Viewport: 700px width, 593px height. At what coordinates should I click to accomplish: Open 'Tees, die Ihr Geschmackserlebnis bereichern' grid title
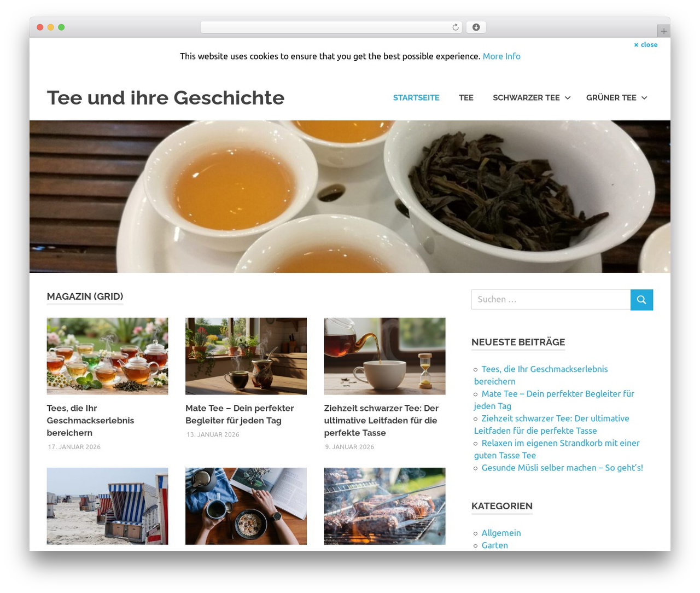[x=90, y=421]
